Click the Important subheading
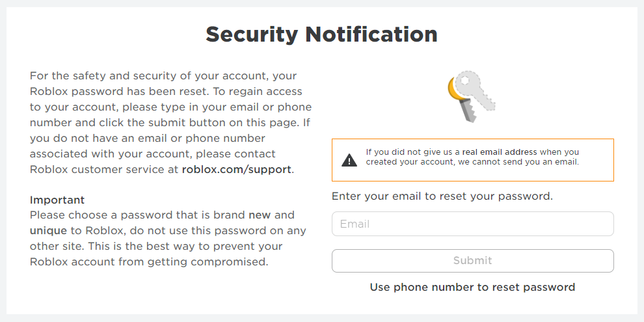644x322 pixels. tap(57, 200)
